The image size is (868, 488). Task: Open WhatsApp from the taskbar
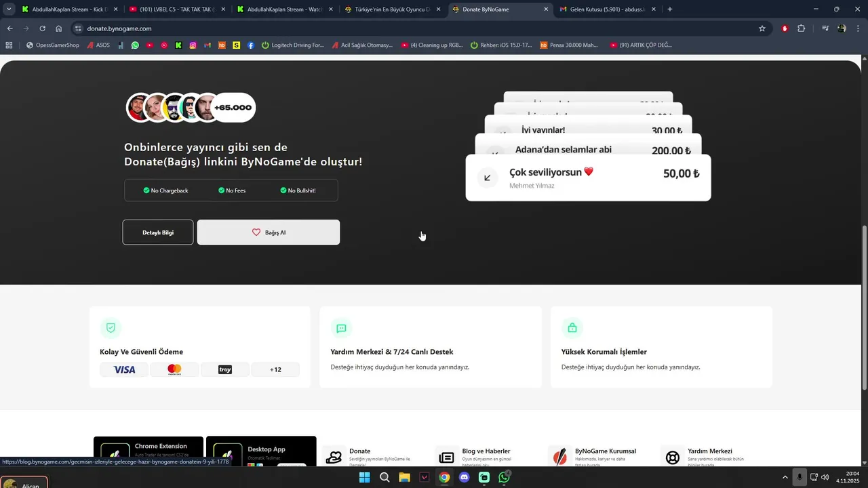(x=504, y=477)
